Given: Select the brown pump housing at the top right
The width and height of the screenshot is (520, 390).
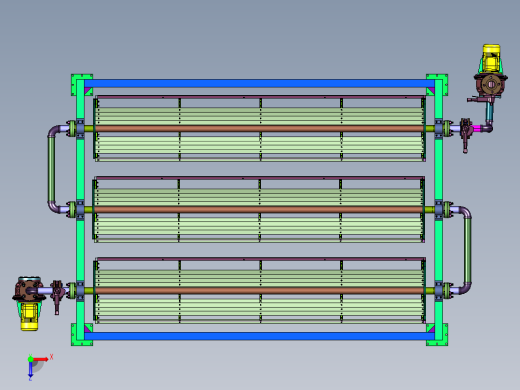Looking at the screenshot, I should 491,86.
